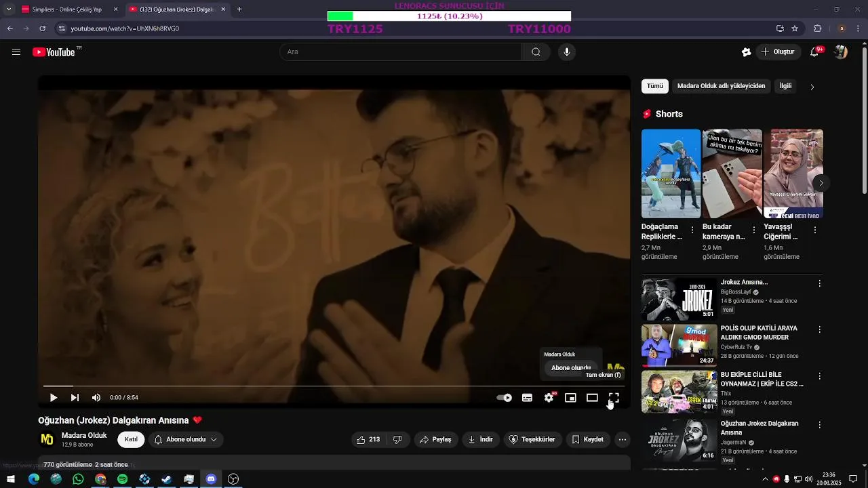This screenshot has width=868, height=488.
Task: Open Spotify from the taskbar
Action: 122,479
